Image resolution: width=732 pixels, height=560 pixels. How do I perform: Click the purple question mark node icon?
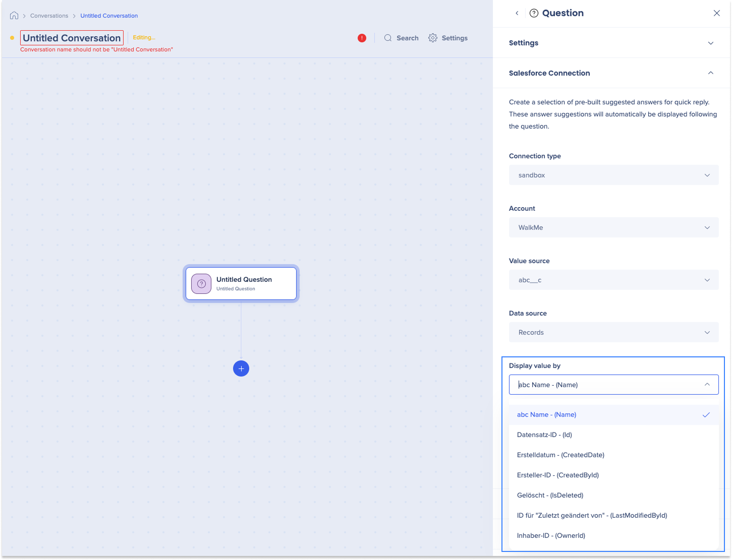[201, 284]
